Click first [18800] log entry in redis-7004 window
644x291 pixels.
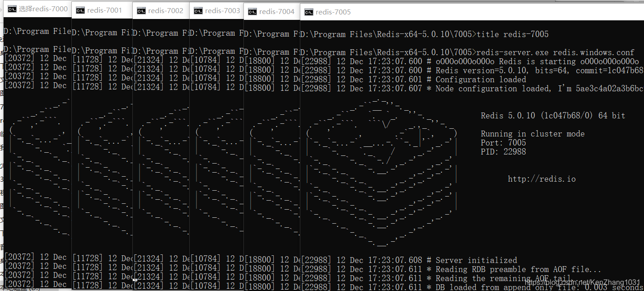pos(272,61)
